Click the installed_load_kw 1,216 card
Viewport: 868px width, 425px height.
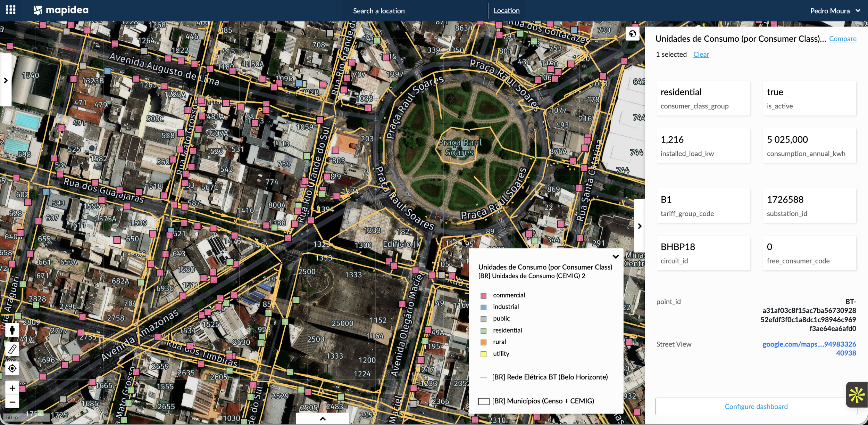pos(703,146)
